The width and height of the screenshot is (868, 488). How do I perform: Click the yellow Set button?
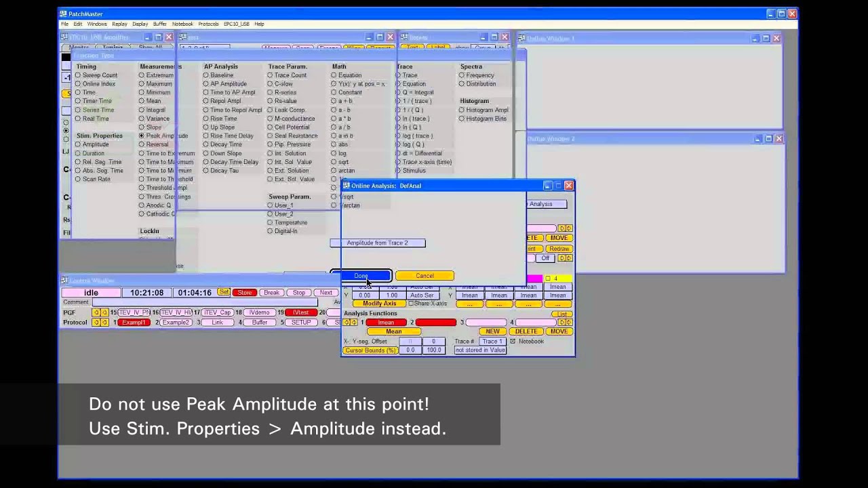pos(223,292)
